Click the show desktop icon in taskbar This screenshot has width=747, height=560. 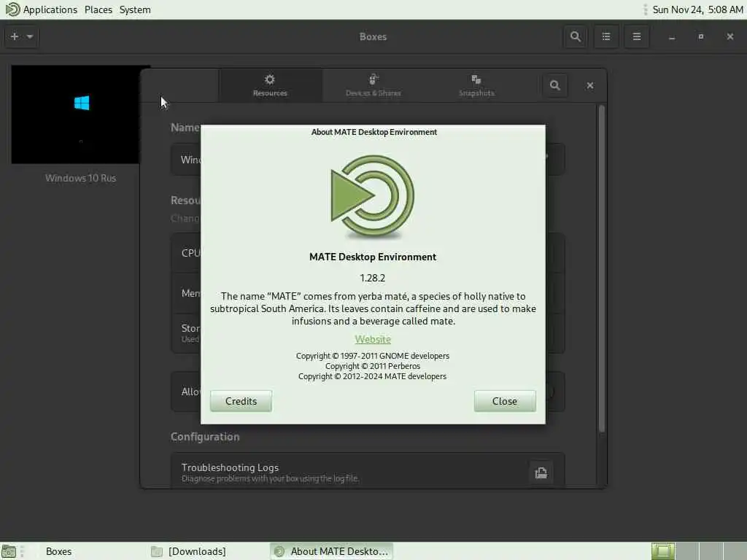[9, 551]
